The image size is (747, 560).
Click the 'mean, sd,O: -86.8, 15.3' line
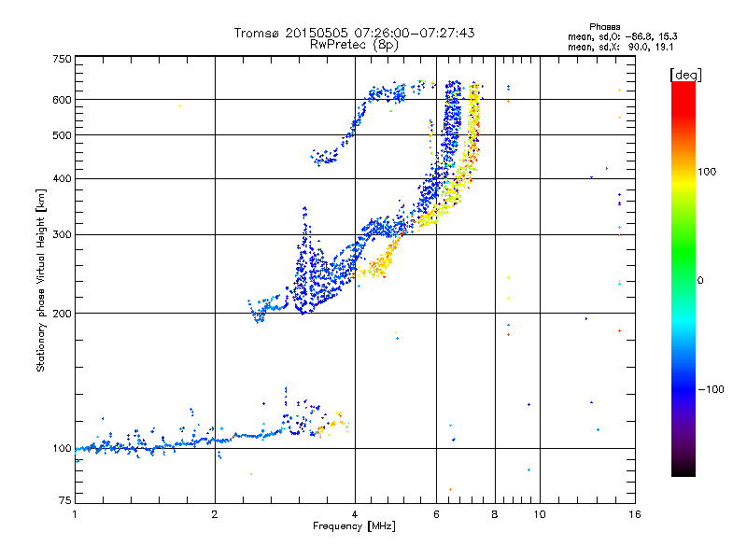(x=623, y=36)
